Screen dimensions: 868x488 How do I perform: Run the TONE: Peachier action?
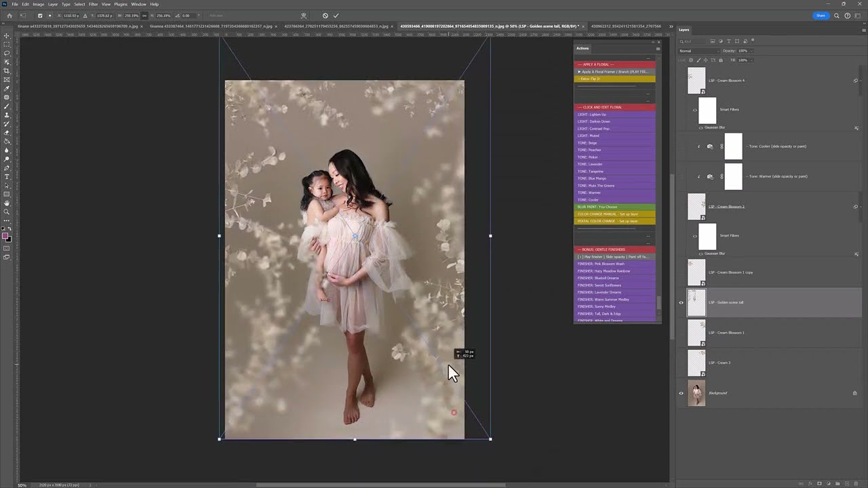point(589,150)
